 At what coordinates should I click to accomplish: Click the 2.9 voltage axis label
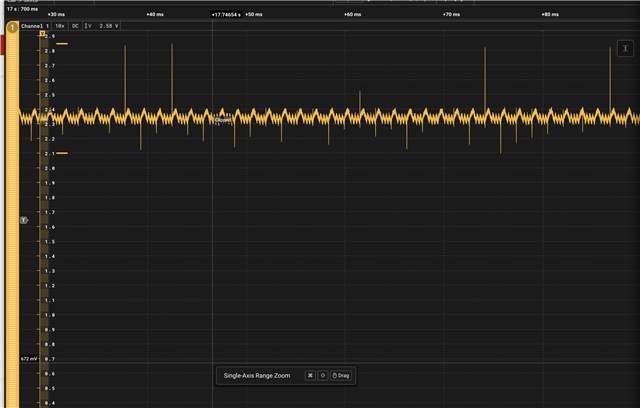tap(50, 36)
